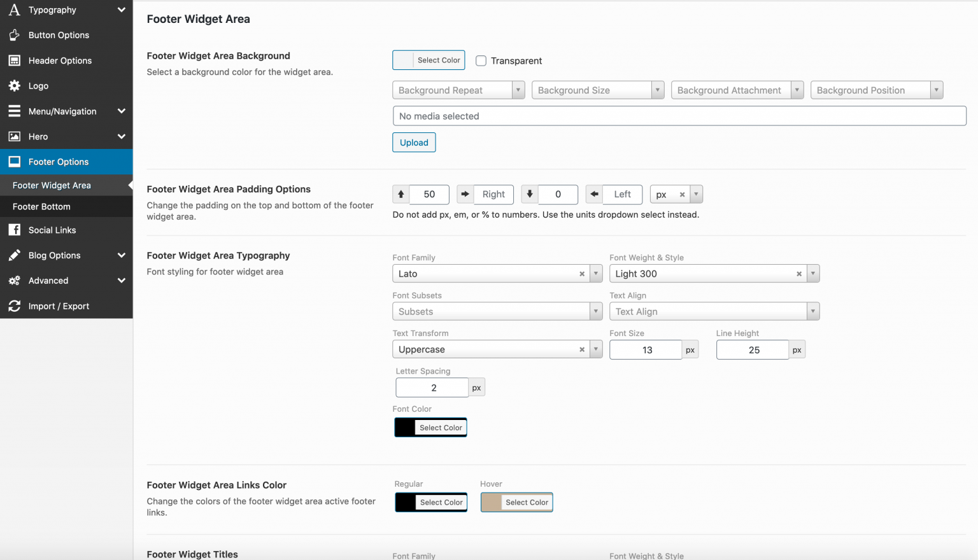Click the Blog Options pencil icon
Viewport: 978px width, 560px height.
pos(14,255)
